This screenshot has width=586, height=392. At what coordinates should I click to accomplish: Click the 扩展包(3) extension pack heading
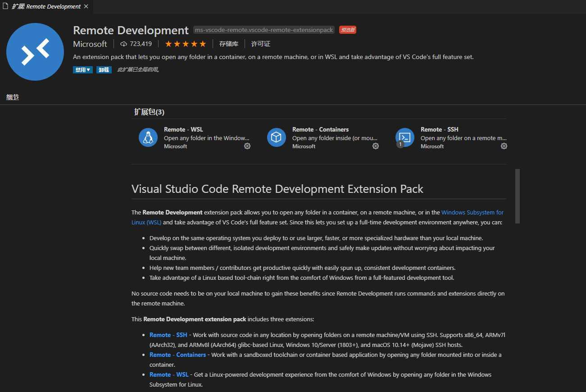(149, 112)
